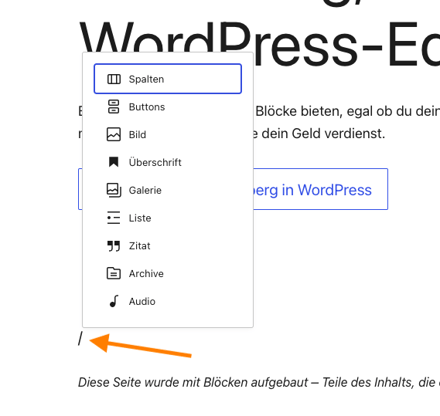Pick the Überschrift block option
The image size is (440, 416).
pos(168,162)
